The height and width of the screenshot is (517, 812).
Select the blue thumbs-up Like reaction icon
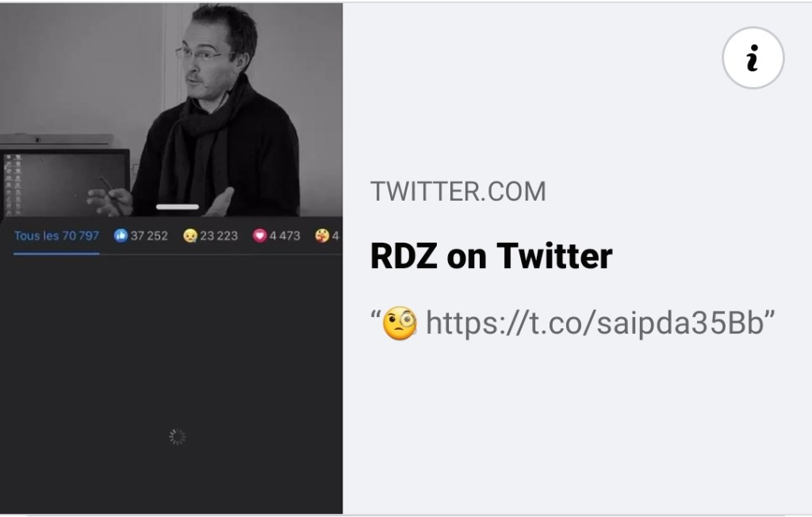121,236
